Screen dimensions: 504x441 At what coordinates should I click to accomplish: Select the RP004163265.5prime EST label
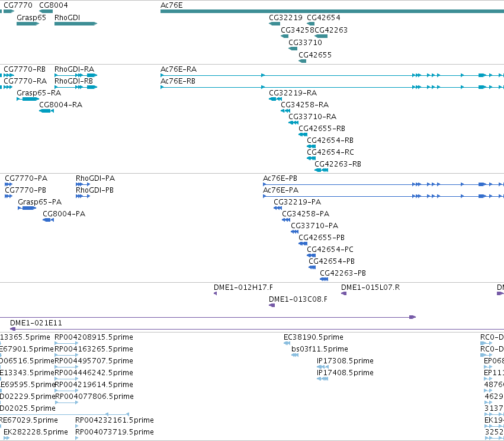pyautogui.click(x=94, y=349)
